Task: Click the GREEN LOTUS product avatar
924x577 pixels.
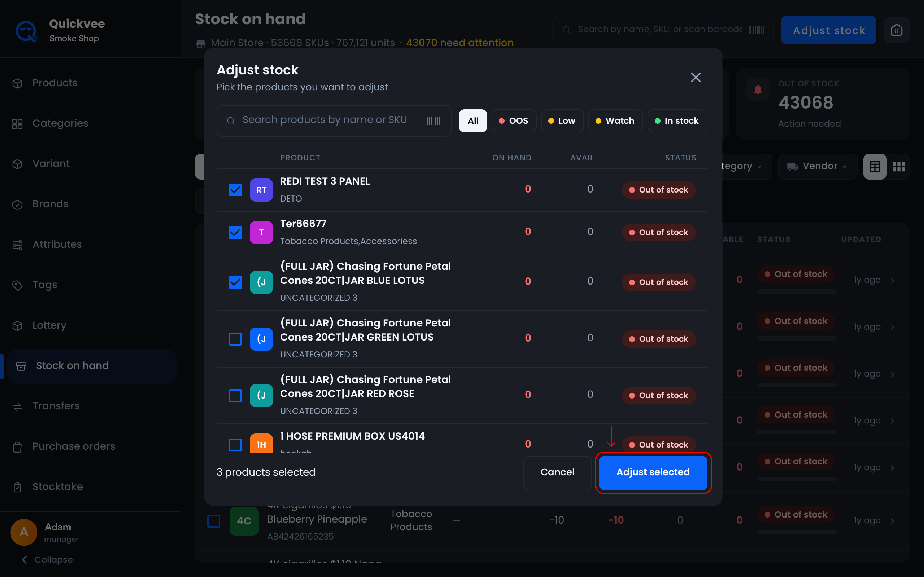Action: (261, 339)
